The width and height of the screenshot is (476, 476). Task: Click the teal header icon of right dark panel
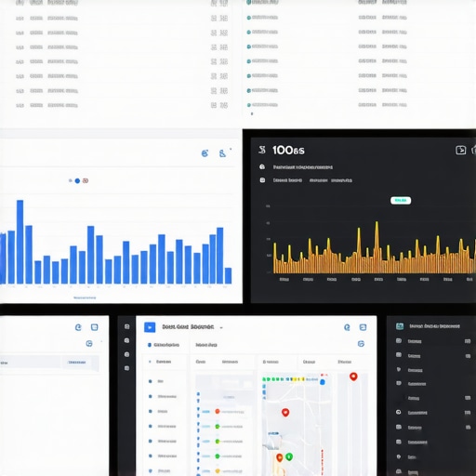[400, 326]
